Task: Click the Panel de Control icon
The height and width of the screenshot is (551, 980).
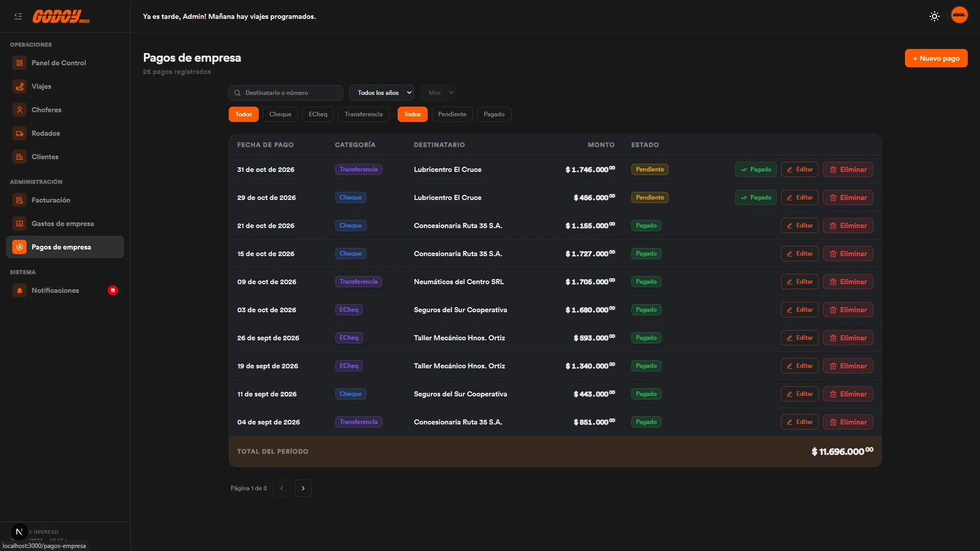Action: pos(19,63)
